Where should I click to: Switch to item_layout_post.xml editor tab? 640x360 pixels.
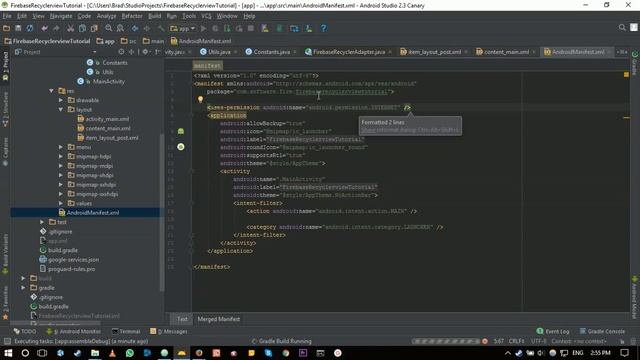tap(434, 52)
